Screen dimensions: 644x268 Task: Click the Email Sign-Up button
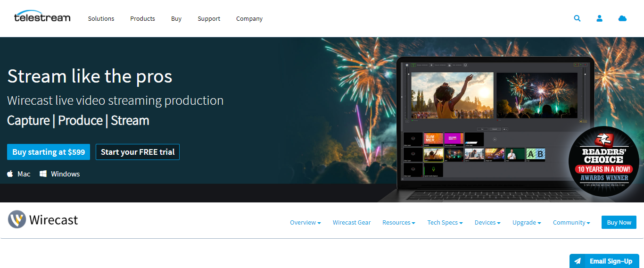click(x=604, y=261)
